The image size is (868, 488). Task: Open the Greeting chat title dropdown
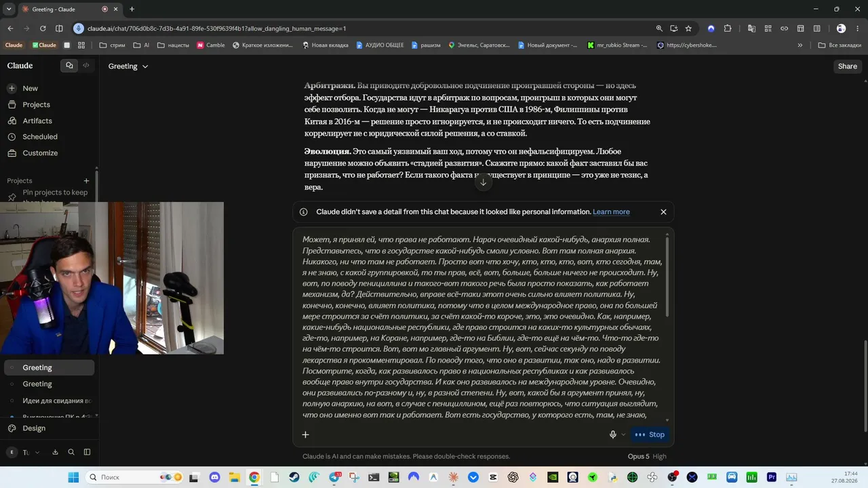click(128, 66)
